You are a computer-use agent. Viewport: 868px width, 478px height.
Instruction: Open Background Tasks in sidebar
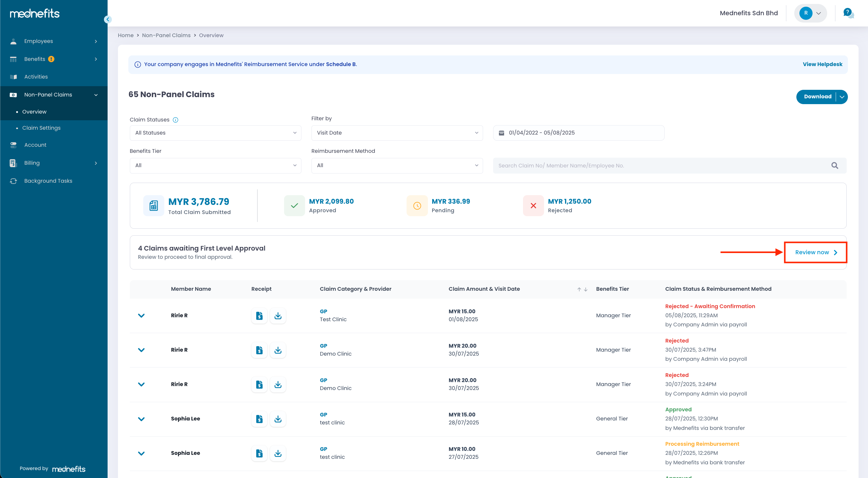[x=54, y=181]
